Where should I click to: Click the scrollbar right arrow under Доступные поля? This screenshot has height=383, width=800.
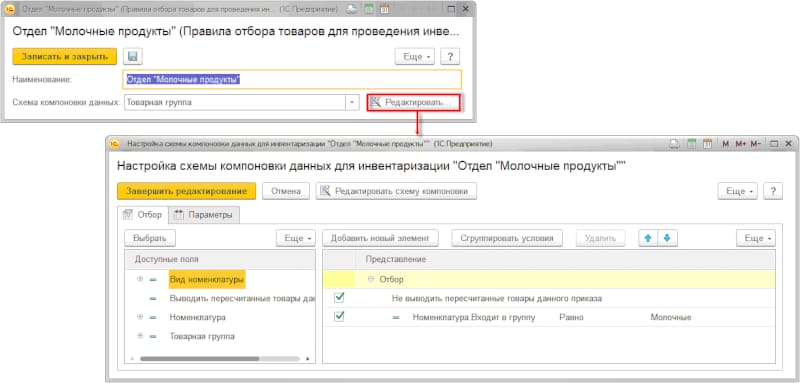click(x=308, y=359)
